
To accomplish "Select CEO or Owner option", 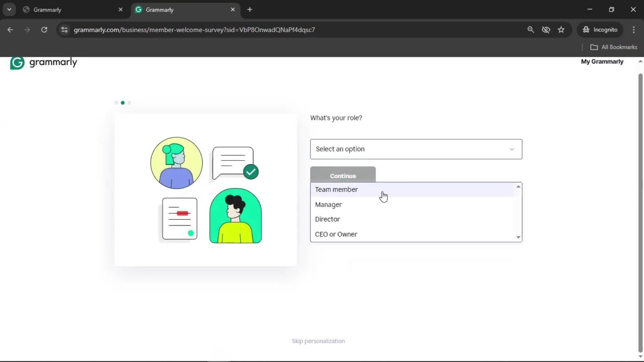I will 336,234.
